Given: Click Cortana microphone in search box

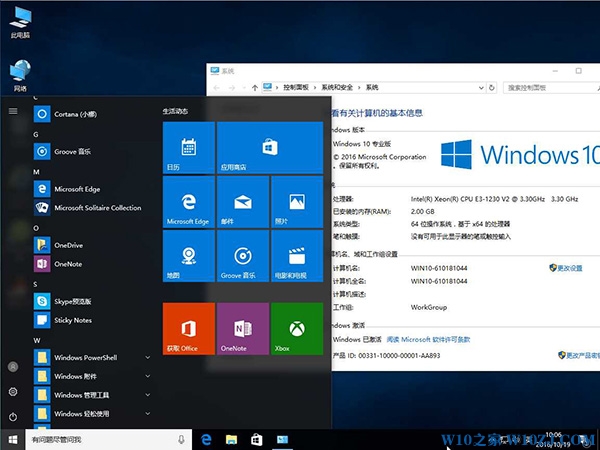Looking at the screenshot, I should coord(181,440).
